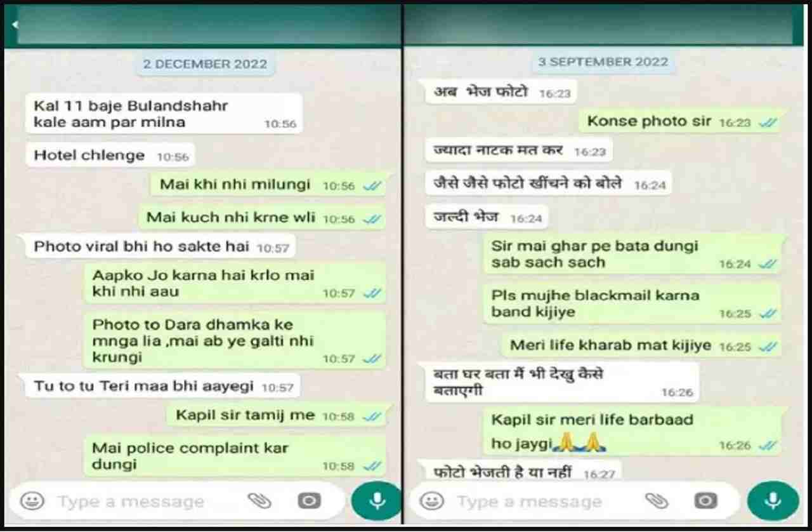Tap the green microphone button in left chat

[x=377, y=501]
